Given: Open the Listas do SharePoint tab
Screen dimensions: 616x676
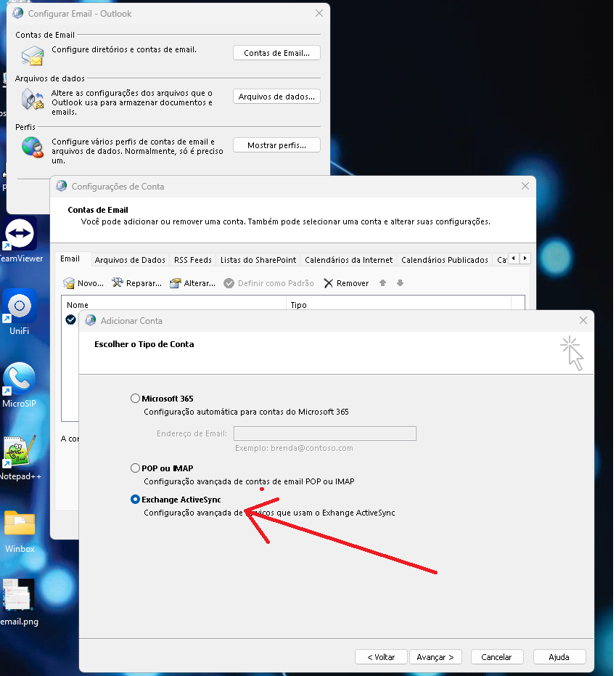Looking at the screenshot, I should [x=258, y=260].
